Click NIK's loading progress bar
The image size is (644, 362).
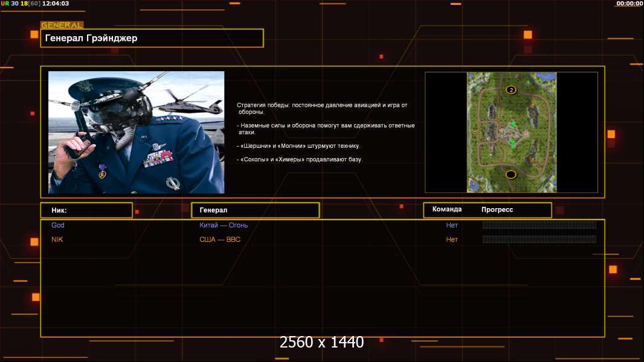point(539,240)
